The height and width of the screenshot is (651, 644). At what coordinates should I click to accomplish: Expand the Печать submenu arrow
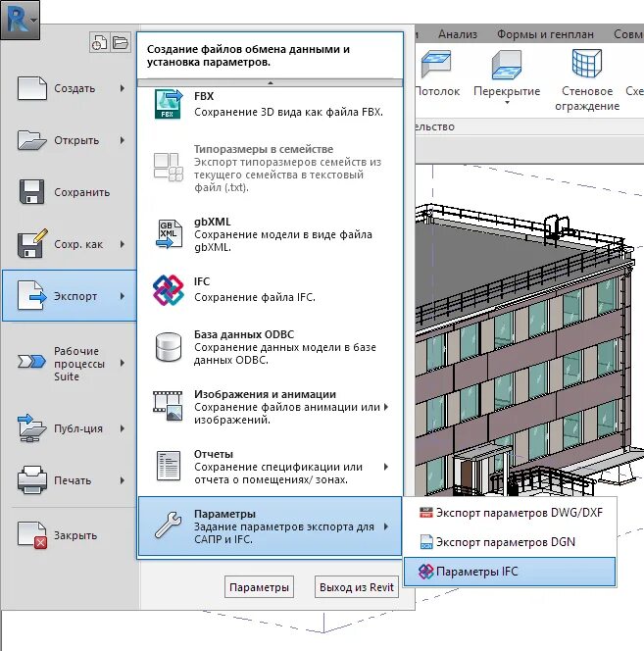123,480
